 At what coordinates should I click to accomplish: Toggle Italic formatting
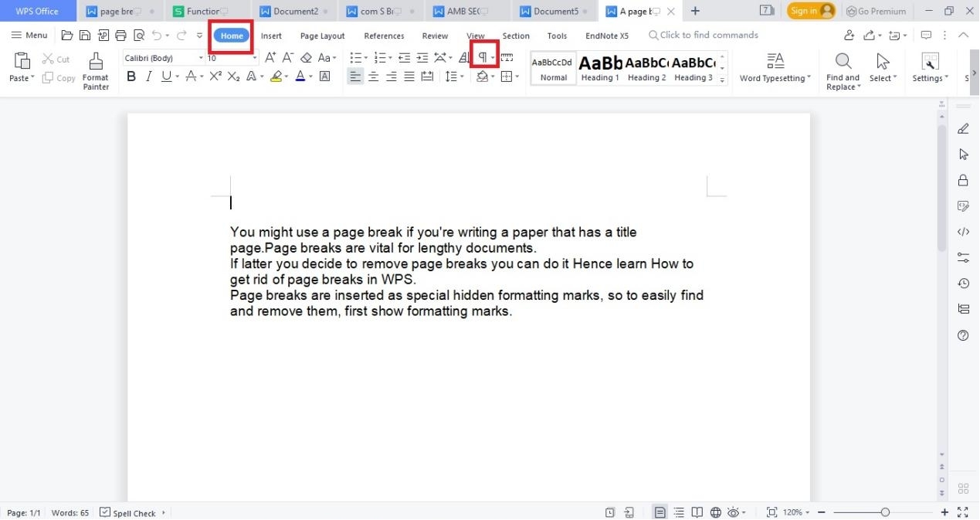point(148,76)
